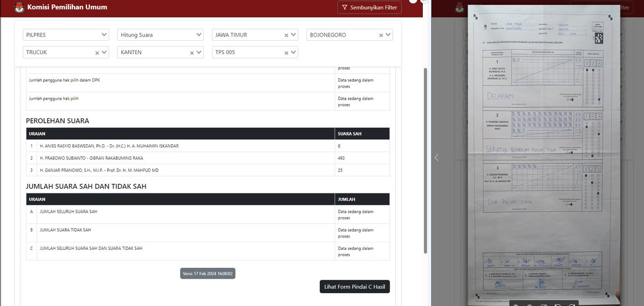Open the BOJONEGORO regency dropdown
Screen dimensions: 644x306
(x=350, y=35)
